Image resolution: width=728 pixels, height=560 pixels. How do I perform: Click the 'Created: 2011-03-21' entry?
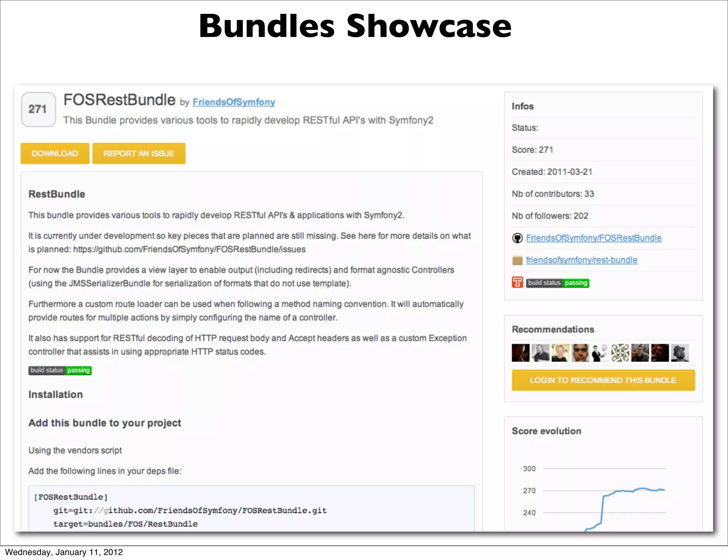pyautogui.click(x=552, y=172)
